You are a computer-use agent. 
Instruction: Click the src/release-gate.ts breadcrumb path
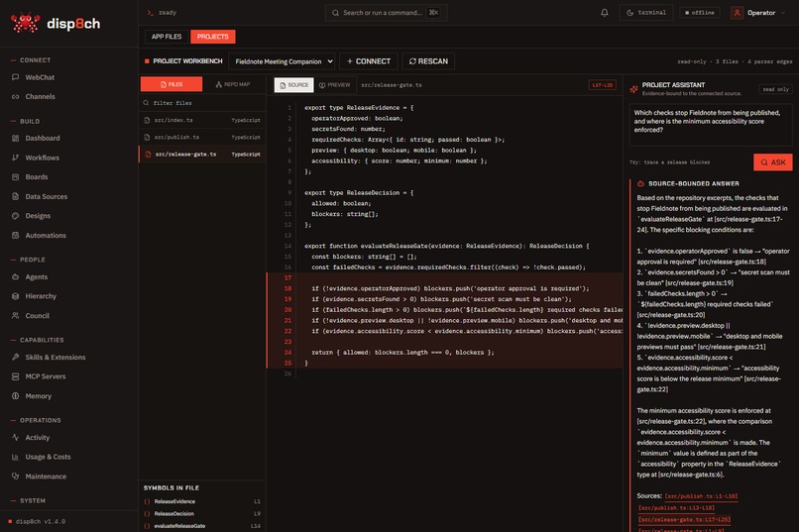coord(392,85)
